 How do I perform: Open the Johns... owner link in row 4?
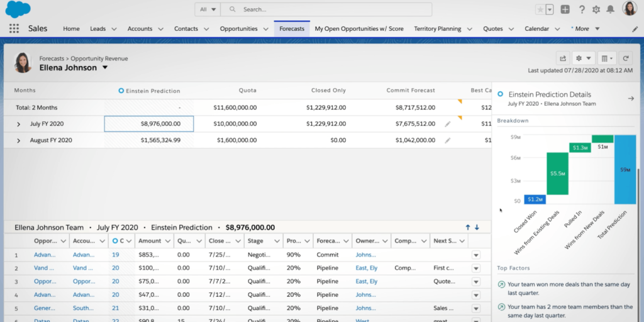(366, 294)
